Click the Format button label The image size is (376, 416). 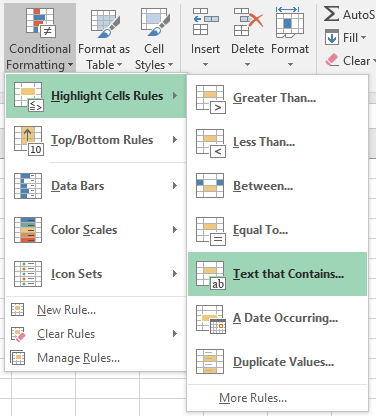pyautogui.click(x=290, y=49)
